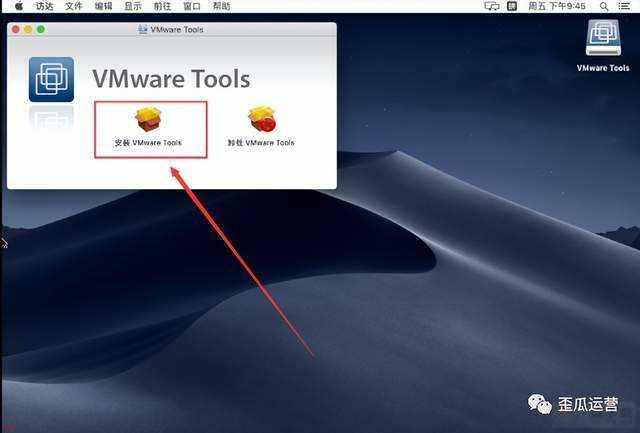Open the 帮助 menu
The height and width of the screenshot is (433, 640).
pos(221,6)
